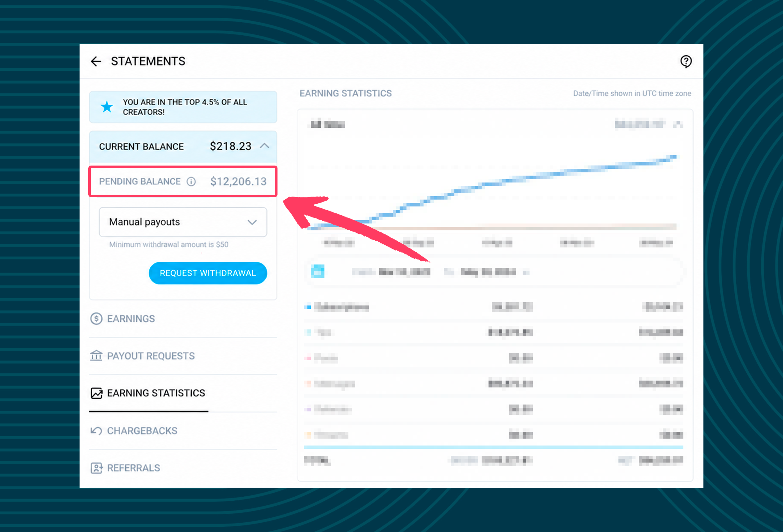Click the blue star icon in the top creators banner
The height and width of the screenshot is (532, 783).
pos(107,107)
